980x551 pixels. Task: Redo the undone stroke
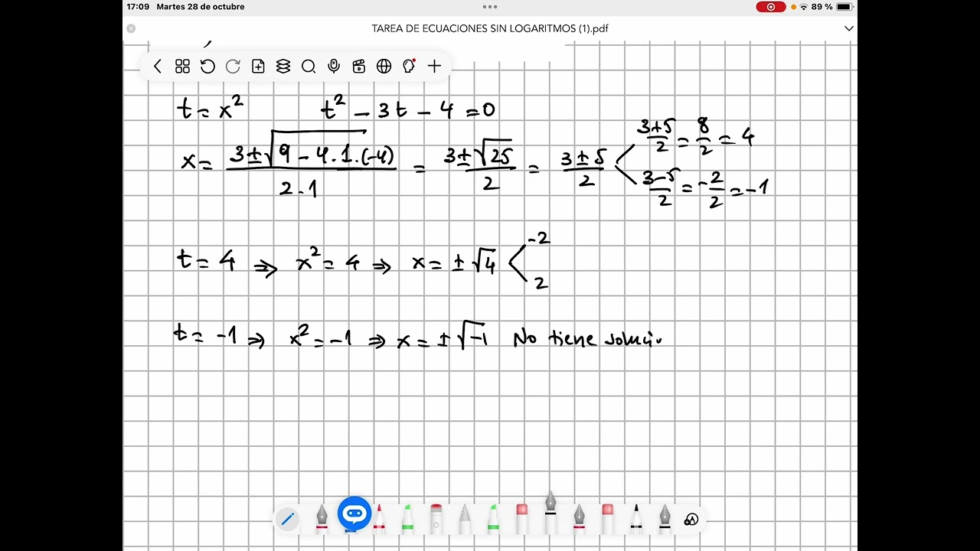pyautogui.click(x=233, y=67)
